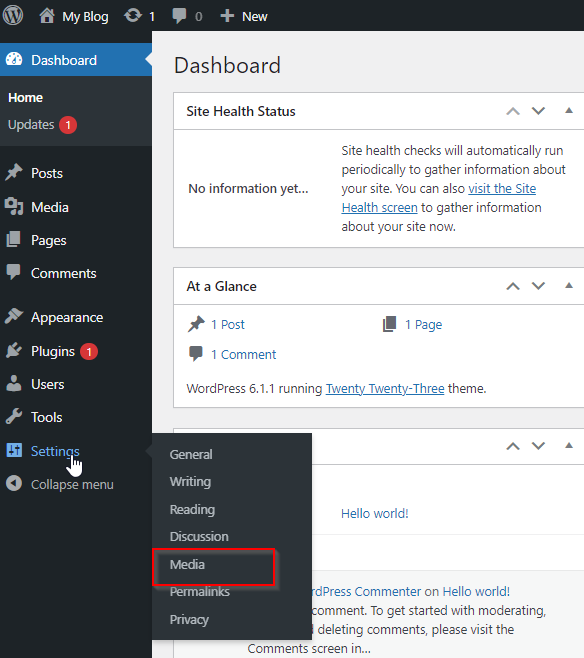Image resolution: width=584 pixels, height=658 pixels.
Task: Open Permalinks in Settings submenu
Action: [199, 592]
